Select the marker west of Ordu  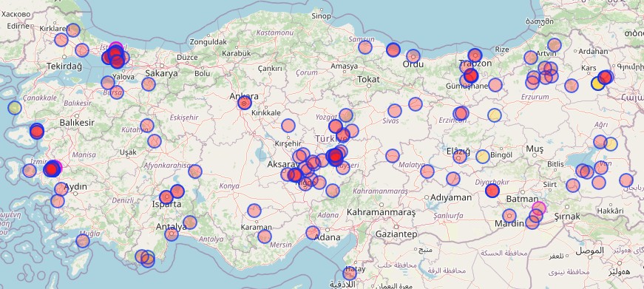pos(393,50)
